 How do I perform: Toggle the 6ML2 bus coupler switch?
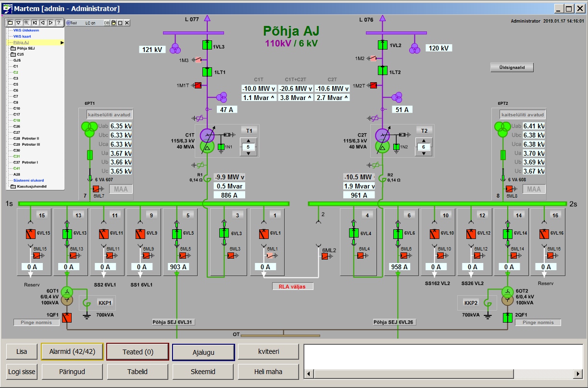click(325, 257)
